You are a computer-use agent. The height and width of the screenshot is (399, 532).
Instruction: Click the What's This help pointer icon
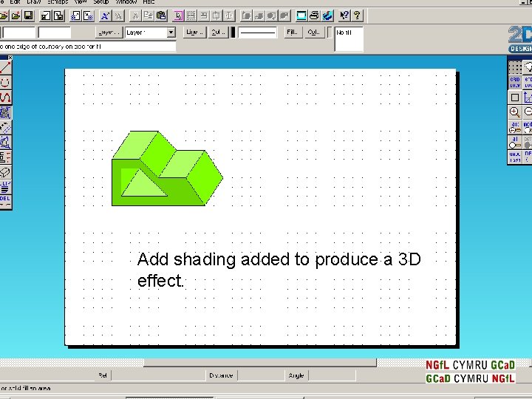pos(344,16)
